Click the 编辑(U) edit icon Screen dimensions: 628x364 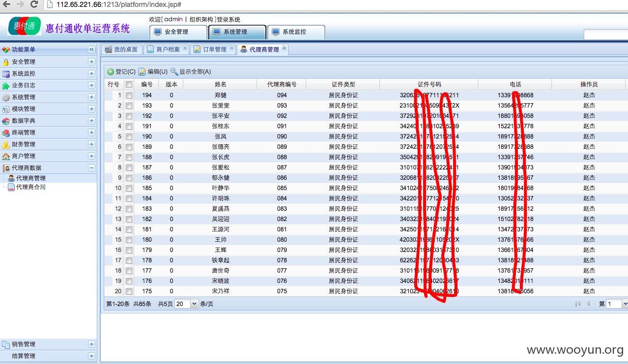143,72
